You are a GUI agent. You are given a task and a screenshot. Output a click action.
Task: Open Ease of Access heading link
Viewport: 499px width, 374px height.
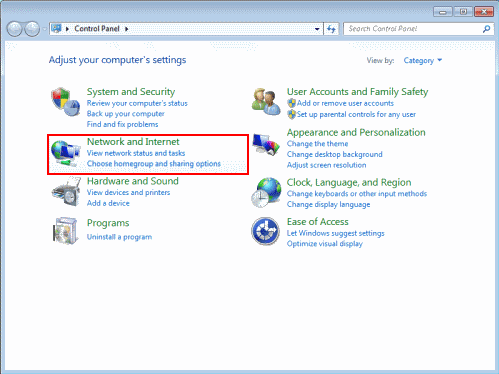[318, 222]
